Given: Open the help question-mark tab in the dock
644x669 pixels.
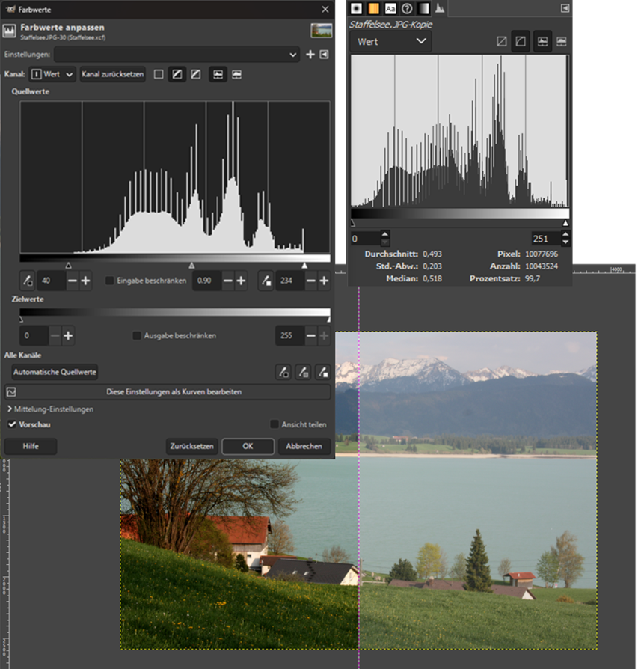Looking at the screenshot, I should point(407,8).
